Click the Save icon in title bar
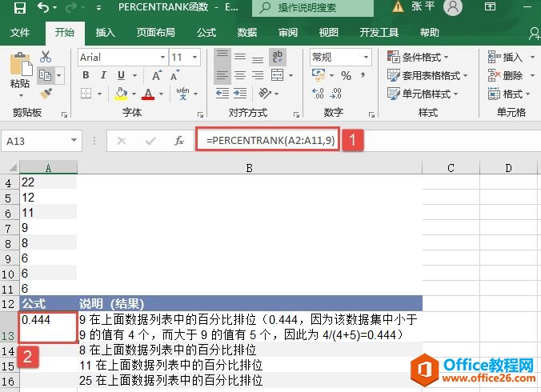 pyautogui.click(x=20, y=7)
